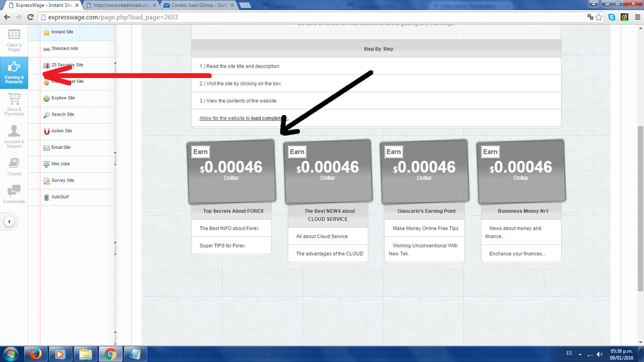This screenshot has height=362, width=644.
Task: Go to Account & Support section
Action: [14, 136]
